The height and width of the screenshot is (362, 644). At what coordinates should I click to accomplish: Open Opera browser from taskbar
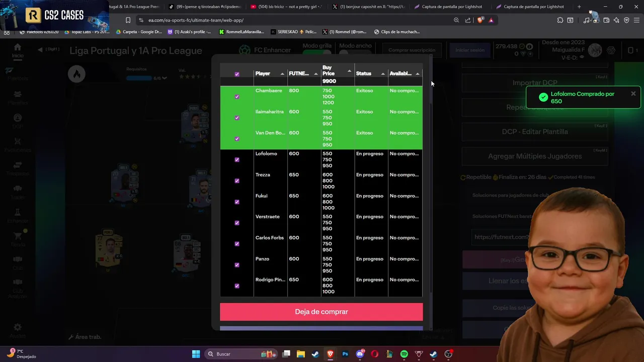(x=374, y=354)
